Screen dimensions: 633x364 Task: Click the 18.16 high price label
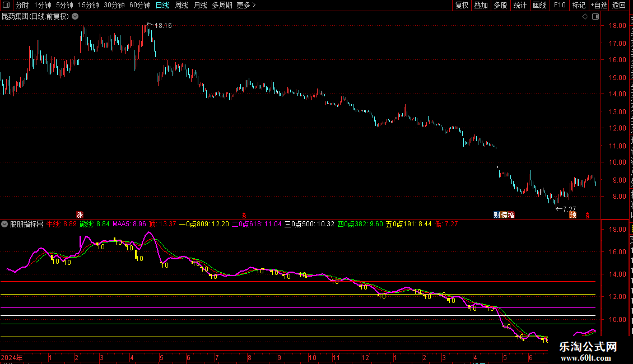(163, 25)
